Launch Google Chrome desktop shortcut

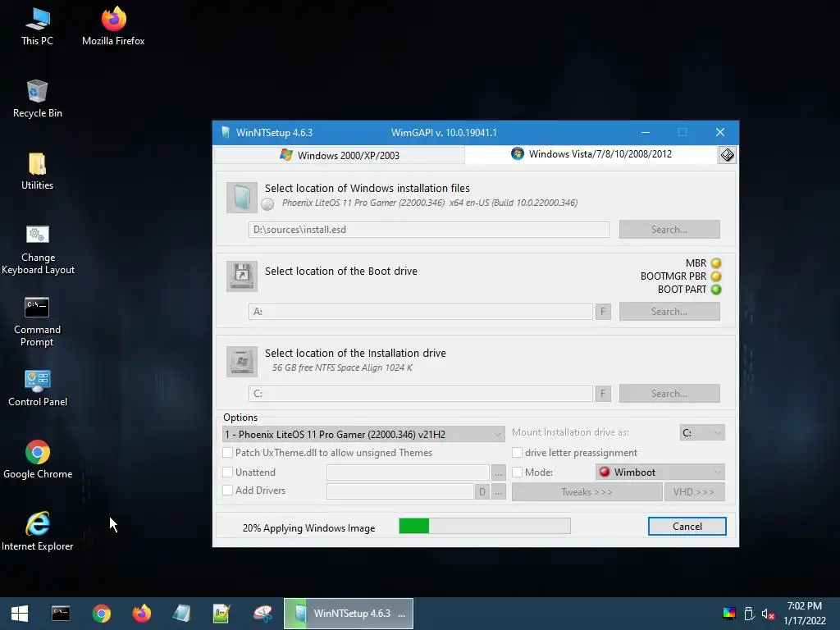(38, 460)
